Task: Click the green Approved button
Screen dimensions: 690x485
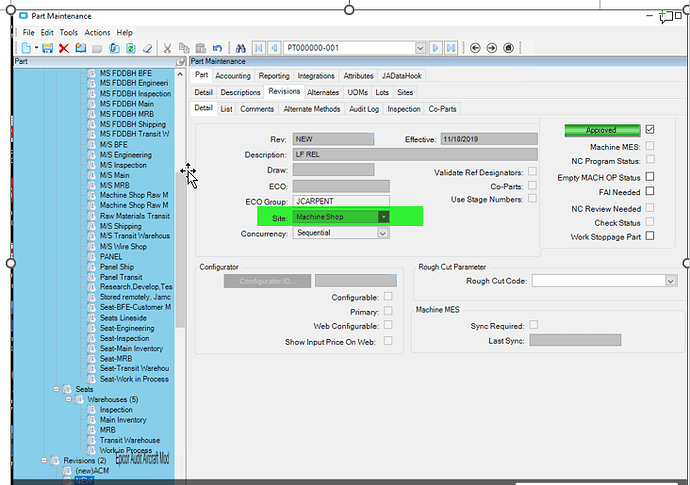Action: coord(602,130)
